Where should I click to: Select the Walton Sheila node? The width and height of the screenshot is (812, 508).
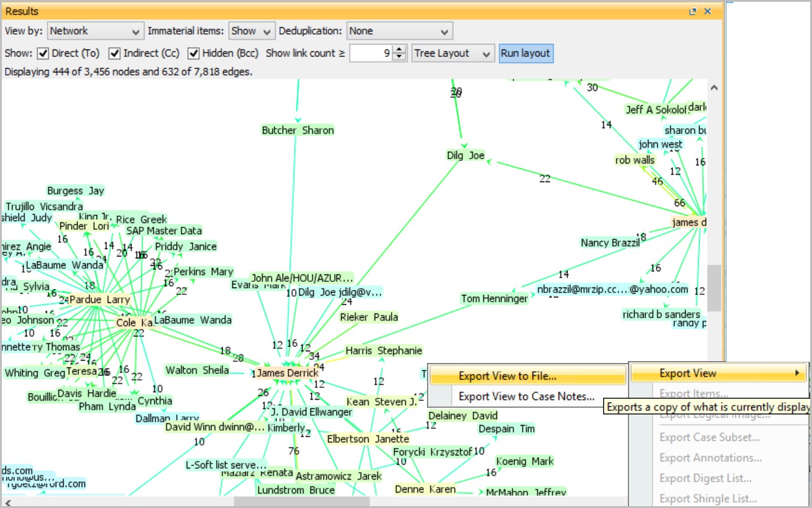click(197, 370)
